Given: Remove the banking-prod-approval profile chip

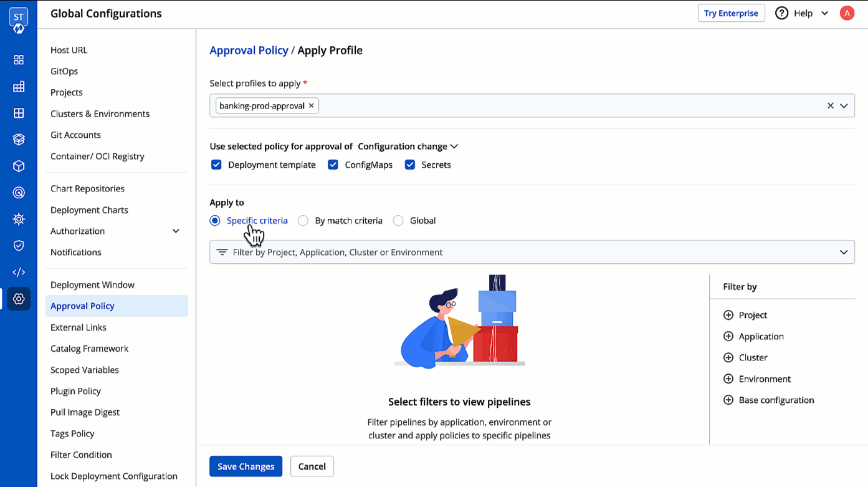Looking at the screenshot, I should click(x=311, y=105).
